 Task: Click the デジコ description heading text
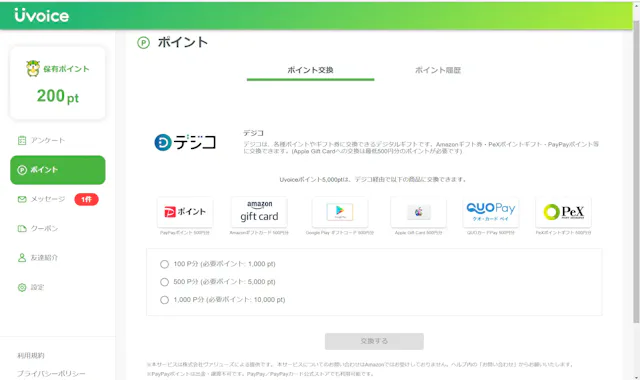coord(253,133)
